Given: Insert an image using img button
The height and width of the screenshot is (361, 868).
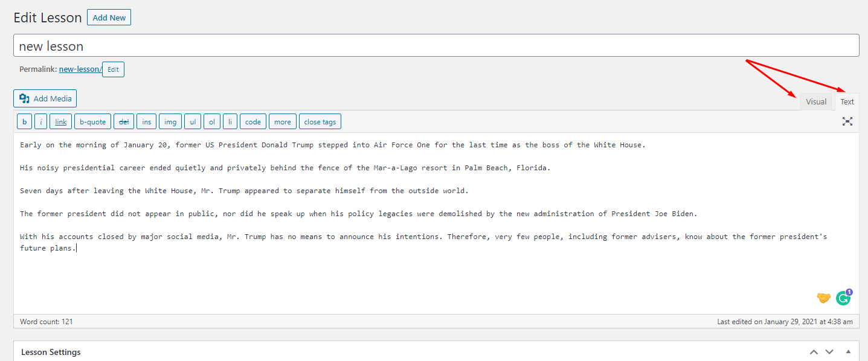Looking at the screenshot, I should (170, 122).
